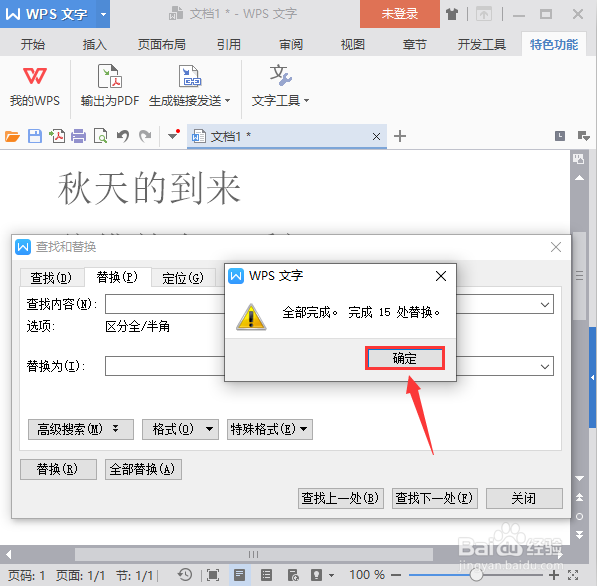This screenshot has height=586, width=597.
Task: Switch to the 定位(G) dialog tab
Action: [x=183, y=278]
